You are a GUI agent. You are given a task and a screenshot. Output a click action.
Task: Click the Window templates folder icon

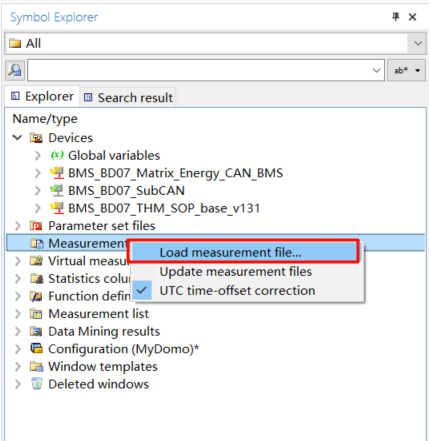pyautogui.click(x=37, y=367)
